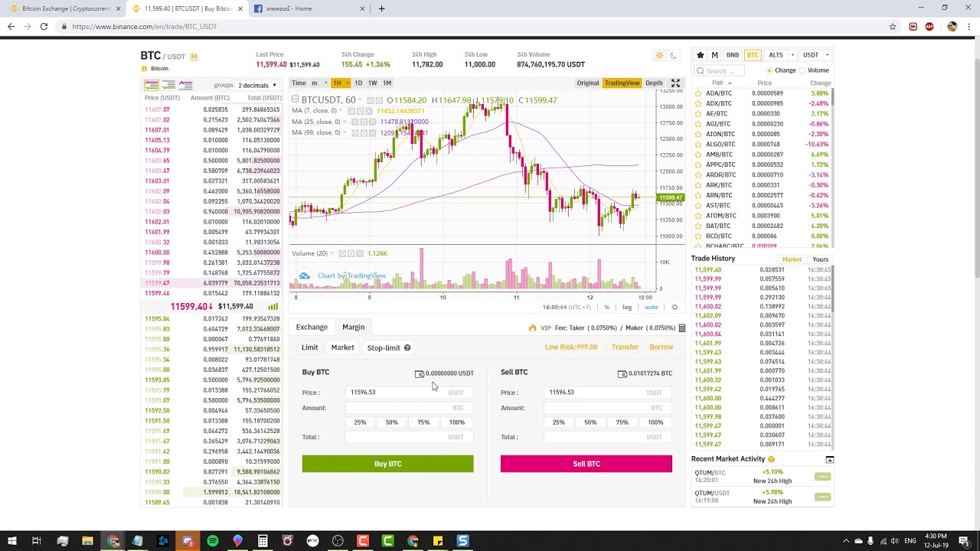The image size is (980, 551).
Task: Expand the 1H interval dropdown arrow
Action: pyautogui.click(x=347, y=83)
